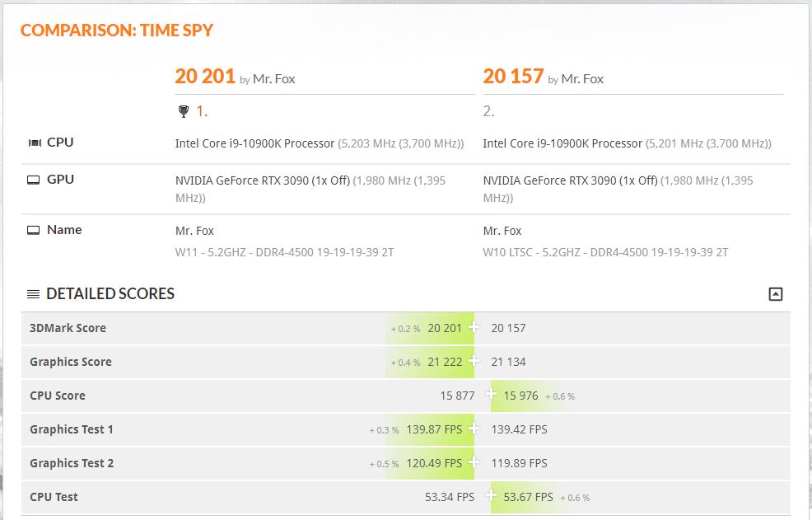Click the Detailed Scores heading

pyautogui.click(x=110, y=294)
